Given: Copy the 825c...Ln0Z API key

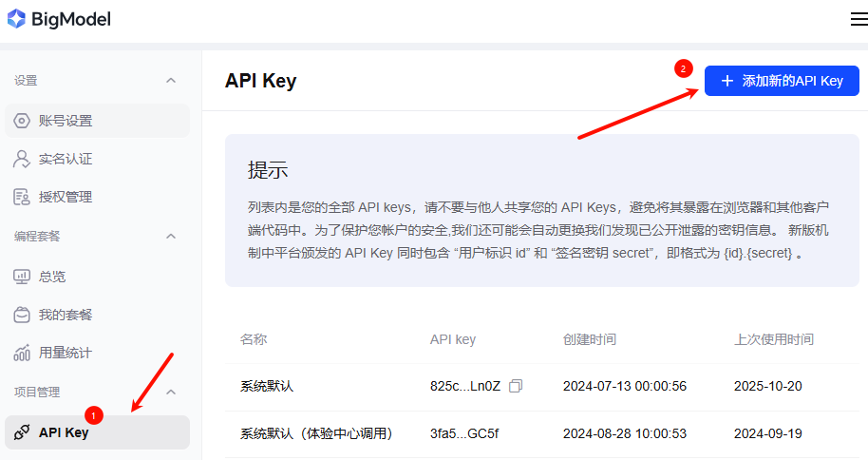Looking at the screenshot, I should [516, 386].
